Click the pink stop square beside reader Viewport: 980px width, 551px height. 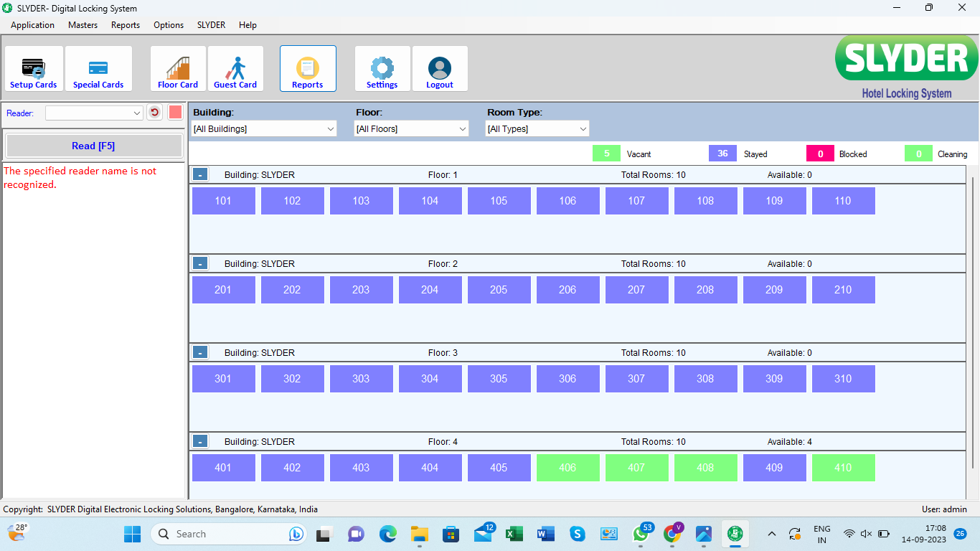click(175, 113)
